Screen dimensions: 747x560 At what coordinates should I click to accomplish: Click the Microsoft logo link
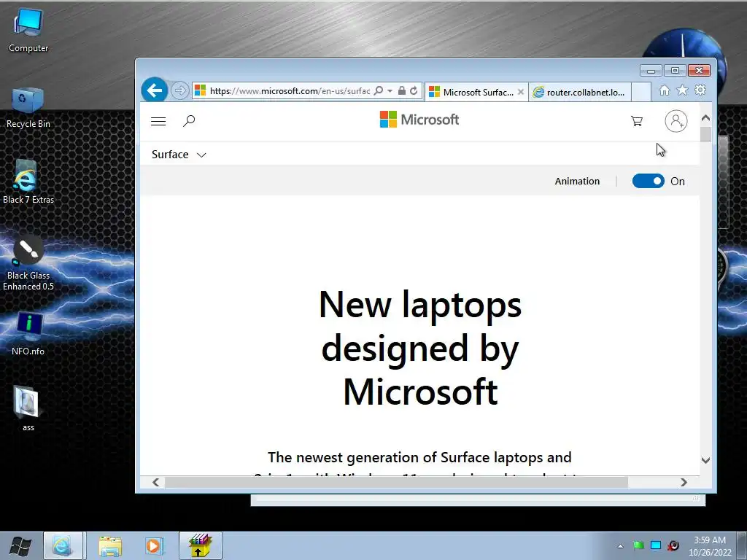point(419,120)
